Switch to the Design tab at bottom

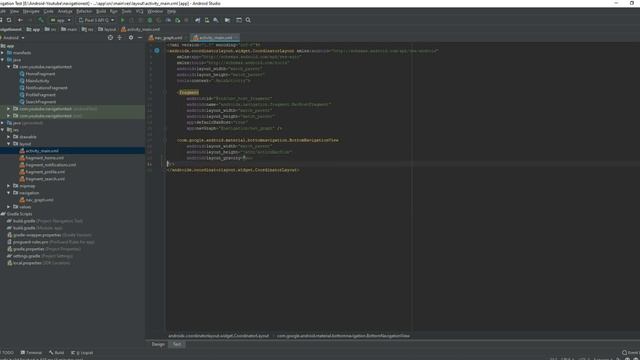point(158,344)
